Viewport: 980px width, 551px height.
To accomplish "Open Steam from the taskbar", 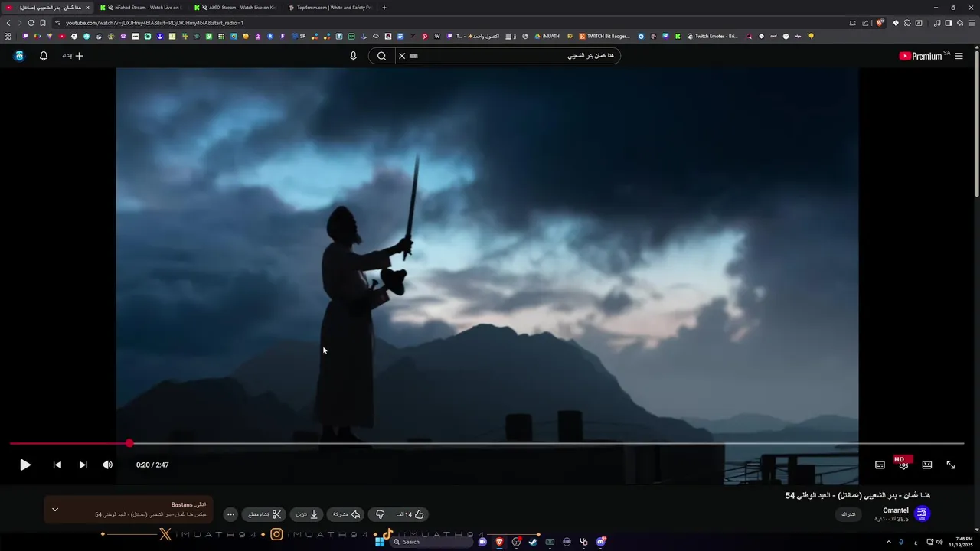I will pyautogui.click(x=533, y=542).
